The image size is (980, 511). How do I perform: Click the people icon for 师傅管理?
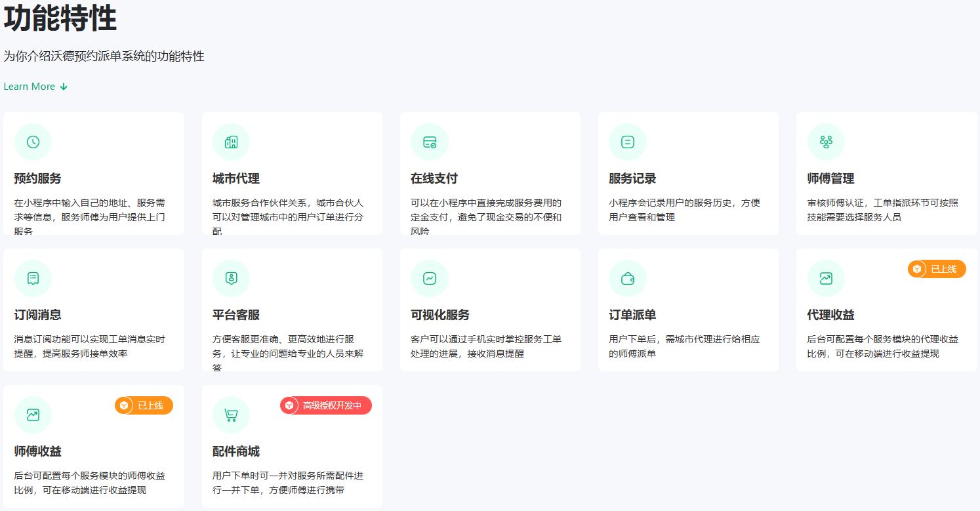click(826, 142)
